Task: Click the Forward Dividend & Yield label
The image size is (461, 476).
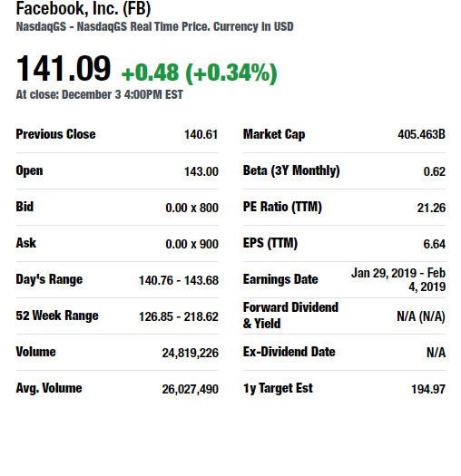Action: point(290,316)
